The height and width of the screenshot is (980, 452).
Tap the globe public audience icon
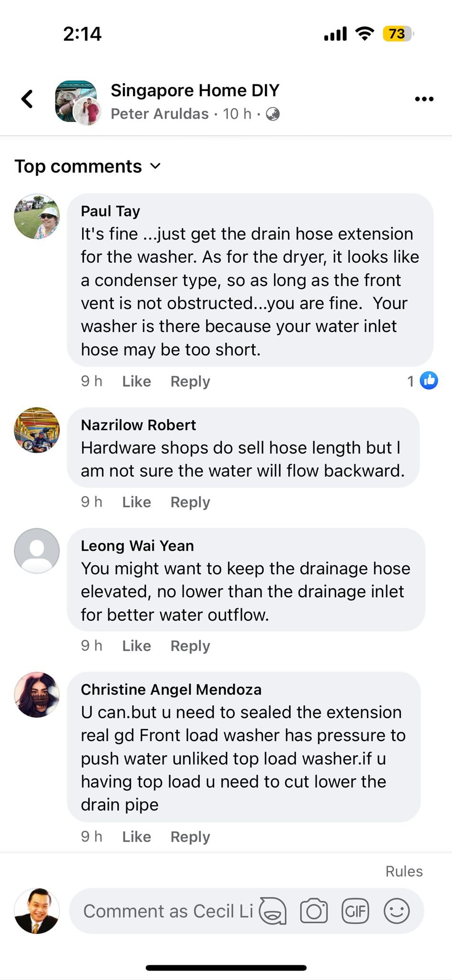pos(273,114)
